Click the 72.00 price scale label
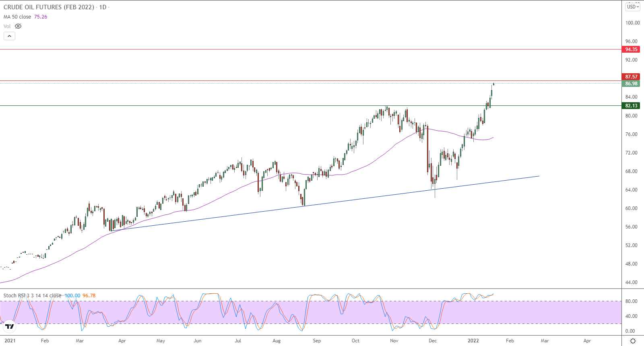Viewport: 644px width, 346px height. click(x=631, y=153)
